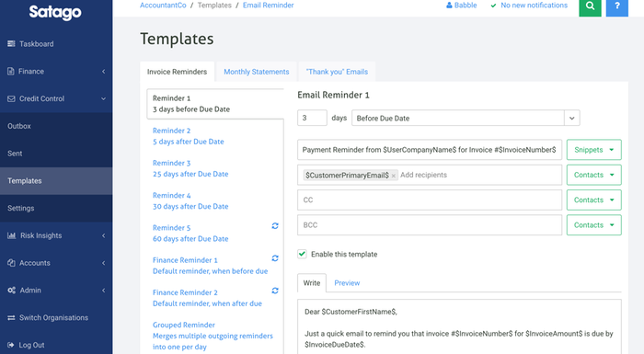
Task: Expand the Risk Insights menu chevron
Action: coord(103,235)
